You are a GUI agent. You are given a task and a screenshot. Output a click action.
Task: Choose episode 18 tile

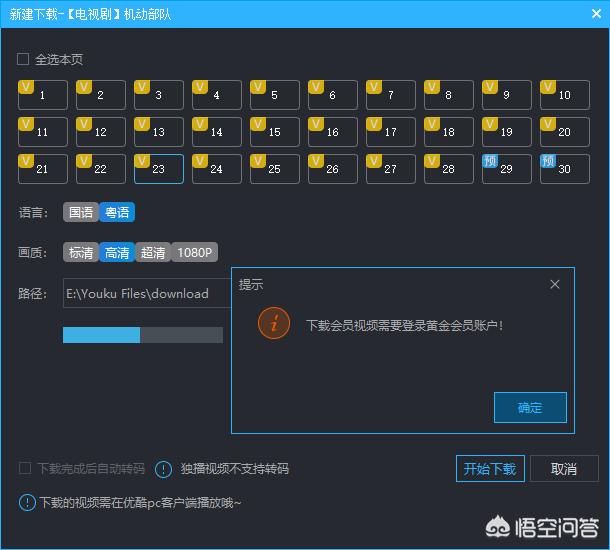pyautogui.click(x=449, y=132)
